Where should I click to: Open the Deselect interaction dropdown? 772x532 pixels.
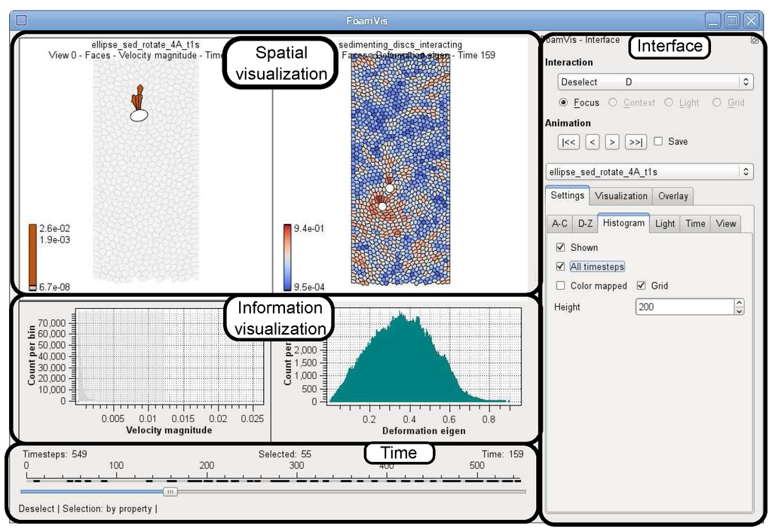point(655,81)
